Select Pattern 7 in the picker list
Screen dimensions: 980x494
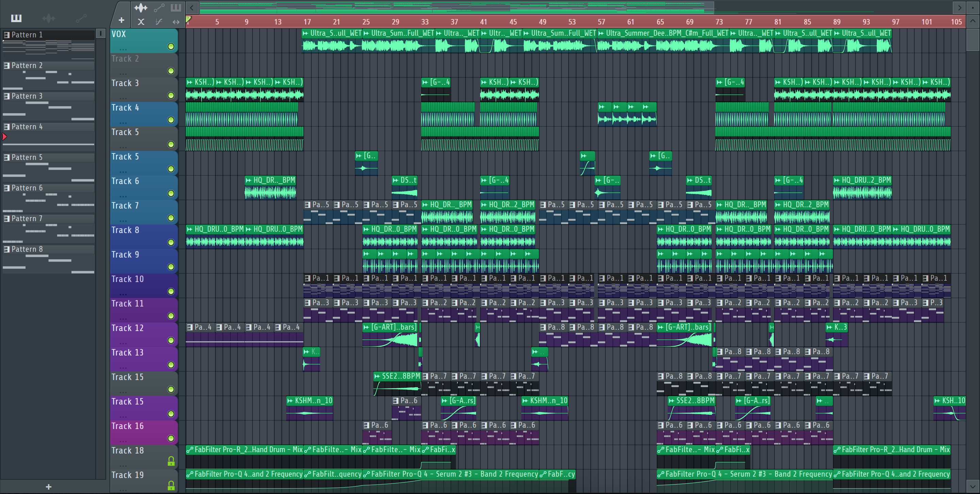coord(49,219)
